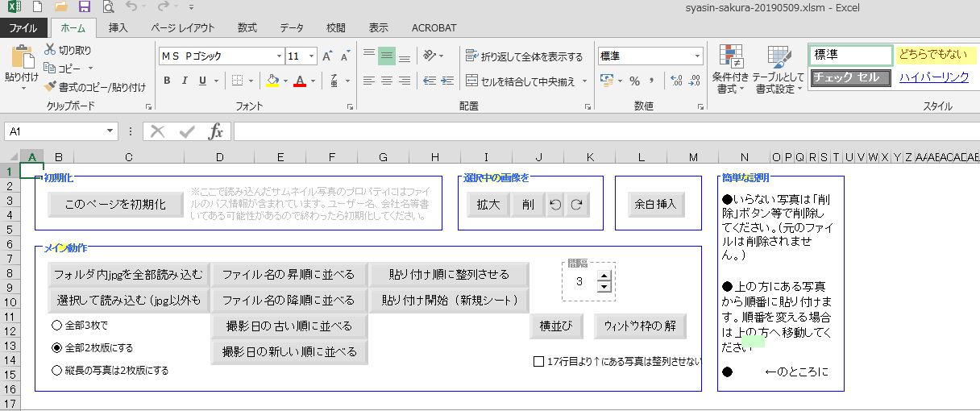The height and width of the screenshot is (411, 980).
Task: Click the Bold formatting icon
Action: pyautogui.click(x=167, y=81)
